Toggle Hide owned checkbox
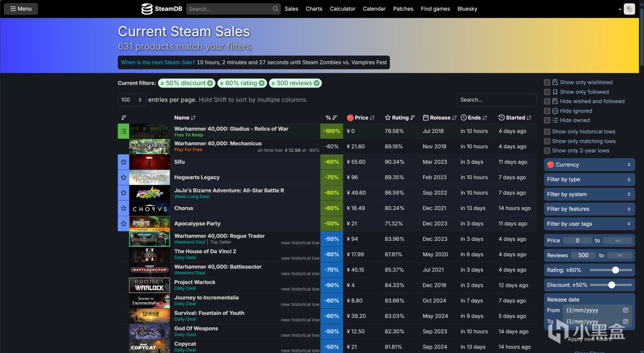 click(x=547, y=120)
